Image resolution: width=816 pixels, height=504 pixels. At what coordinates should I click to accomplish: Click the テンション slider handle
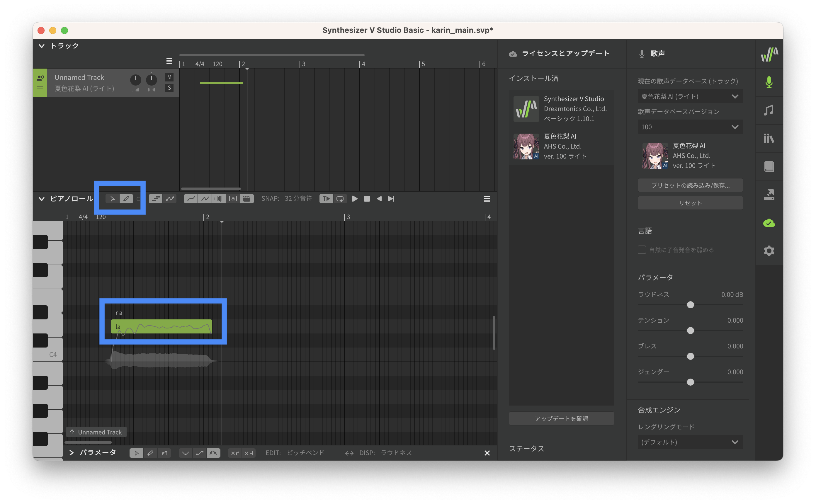pos(690,331)
